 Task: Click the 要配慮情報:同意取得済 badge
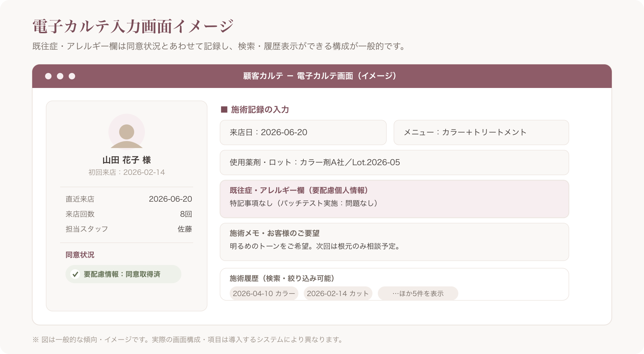click(x=123, y=274)
